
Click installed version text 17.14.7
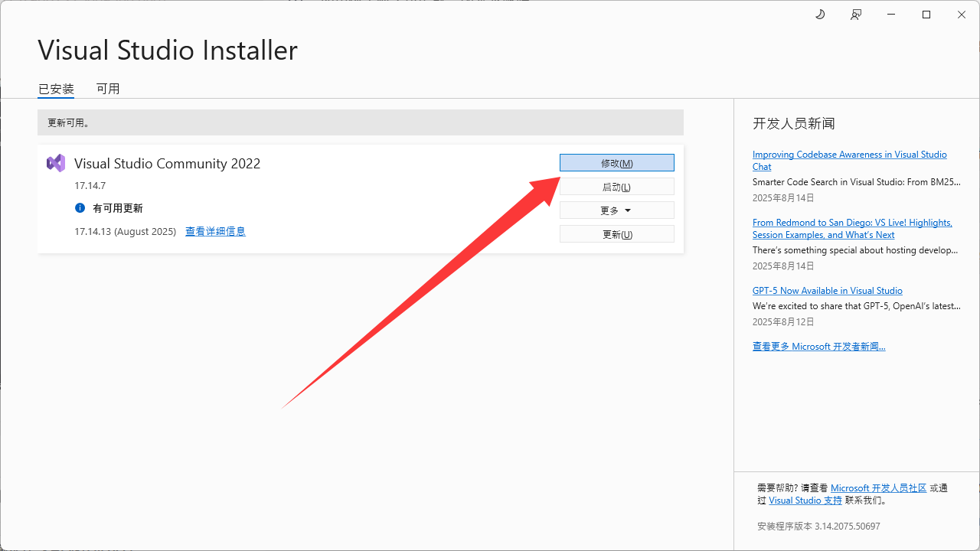(90, 186)
